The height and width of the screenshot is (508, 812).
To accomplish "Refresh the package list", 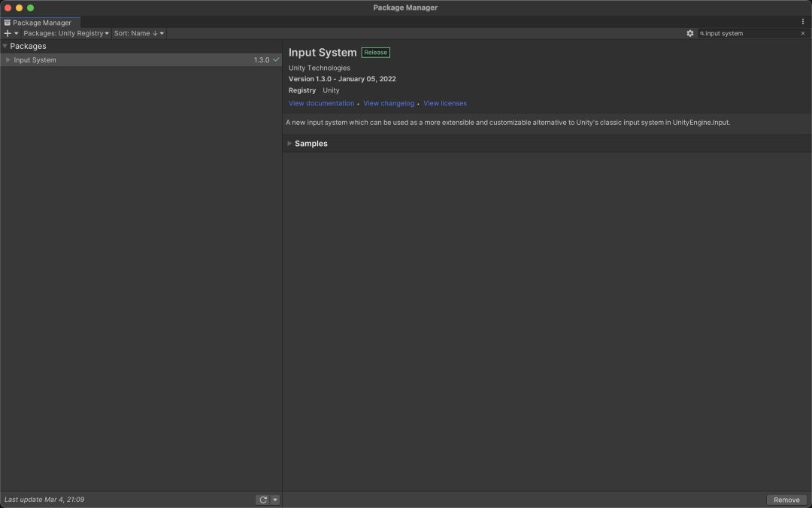I will [263, 500].
